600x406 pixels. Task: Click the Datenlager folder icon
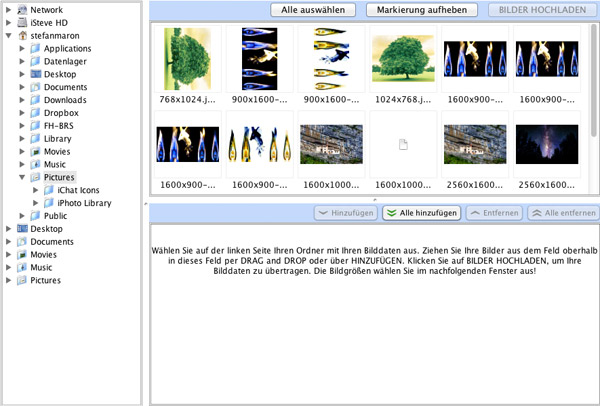(35, 61)
